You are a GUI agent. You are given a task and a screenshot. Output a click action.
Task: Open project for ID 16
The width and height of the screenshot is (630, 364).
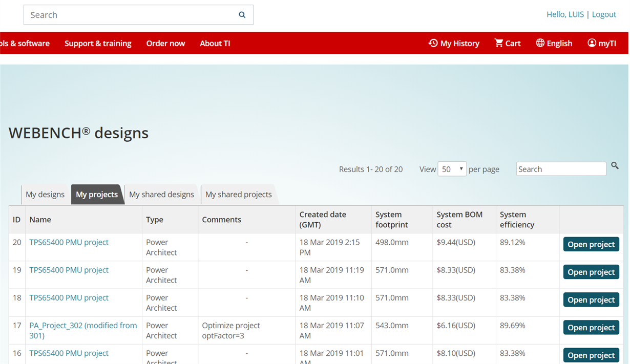591,355
